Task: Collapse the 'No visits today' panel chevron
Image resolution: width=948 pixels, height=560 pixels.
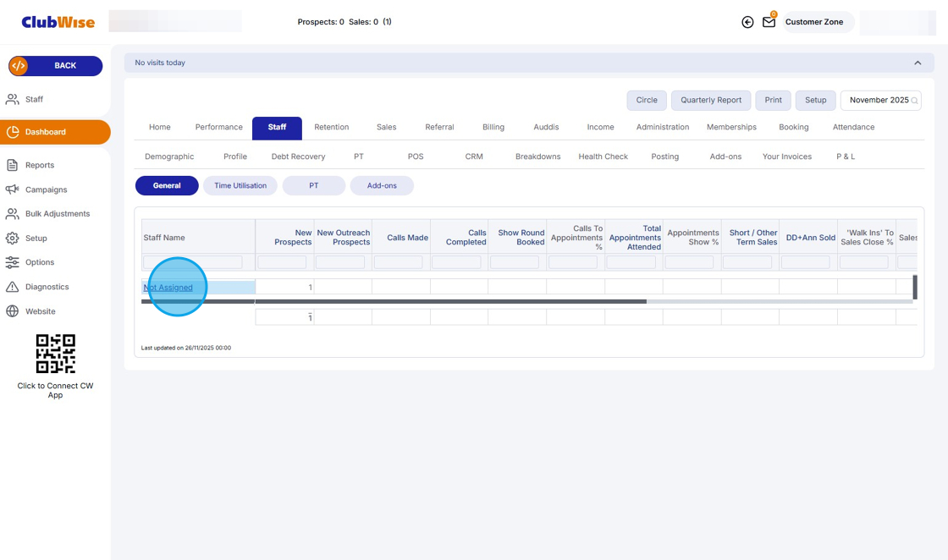Action: coord(918,63)
